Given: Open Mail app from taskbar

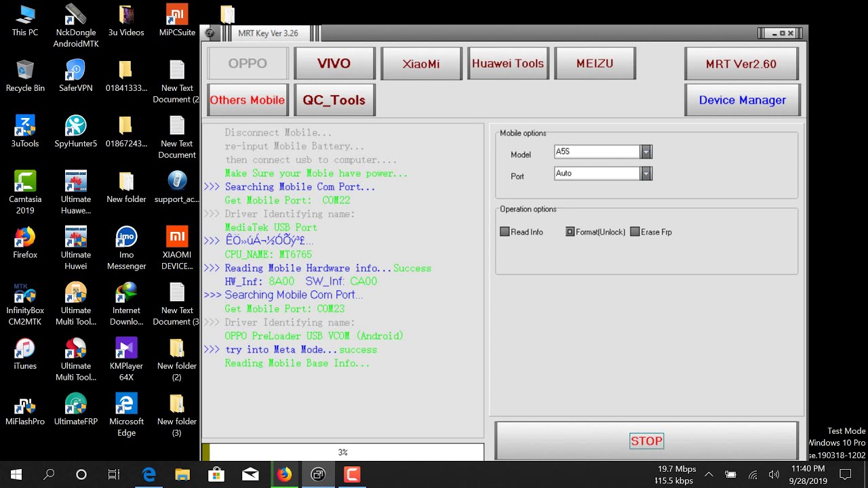Looking at the screenshot, I should click(250, 474).
